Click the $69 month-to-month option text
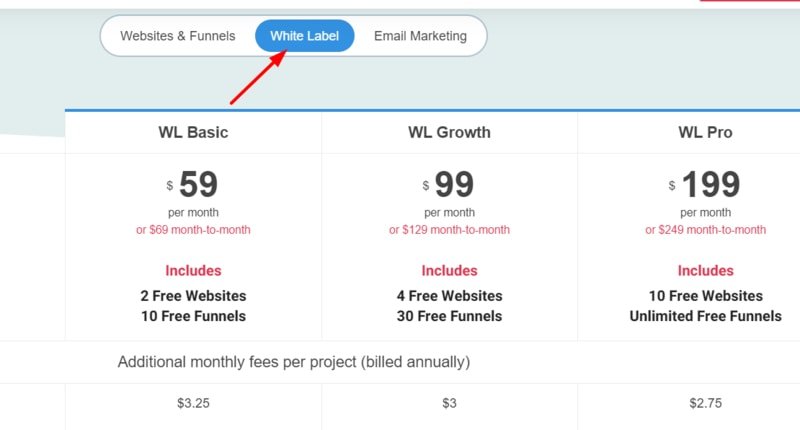This screenshot has height=430, width=800. [x=193, y=230]
